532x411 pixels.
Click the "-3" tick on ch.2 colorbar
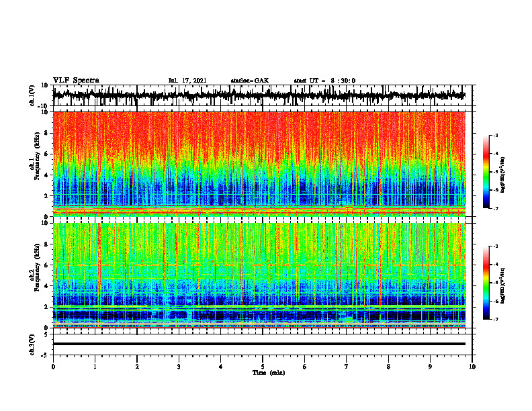[x=495, y=246]
